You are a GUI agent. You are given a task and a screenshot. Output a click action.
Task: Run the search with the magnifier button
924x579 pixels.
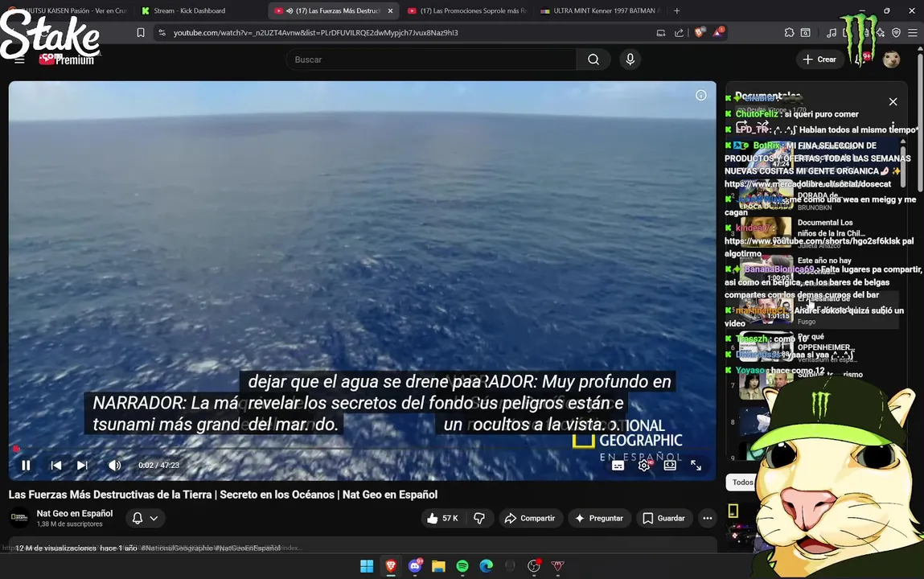593,60
